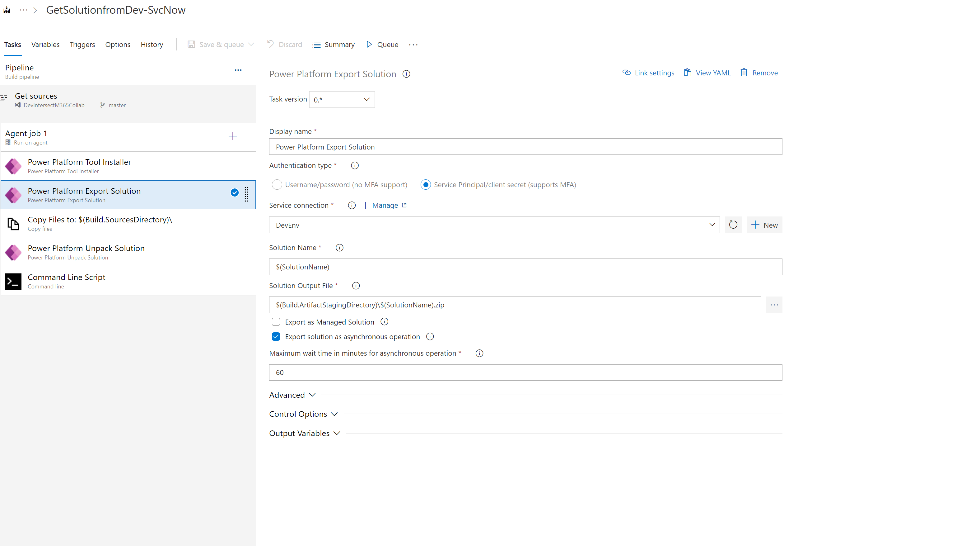The width and height of the screenshot is (980, 546).
Task: Select Username/password authentication type
Action: click(277, 185)
